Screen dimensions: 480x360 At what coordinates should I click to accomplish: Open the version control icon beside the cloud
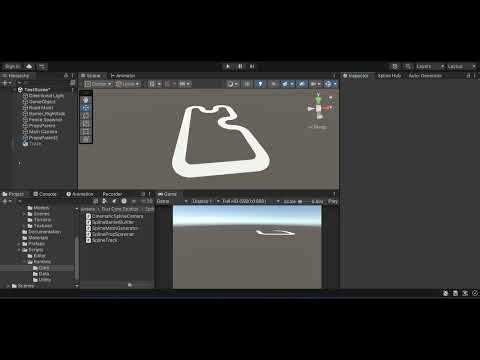[42, 67]
